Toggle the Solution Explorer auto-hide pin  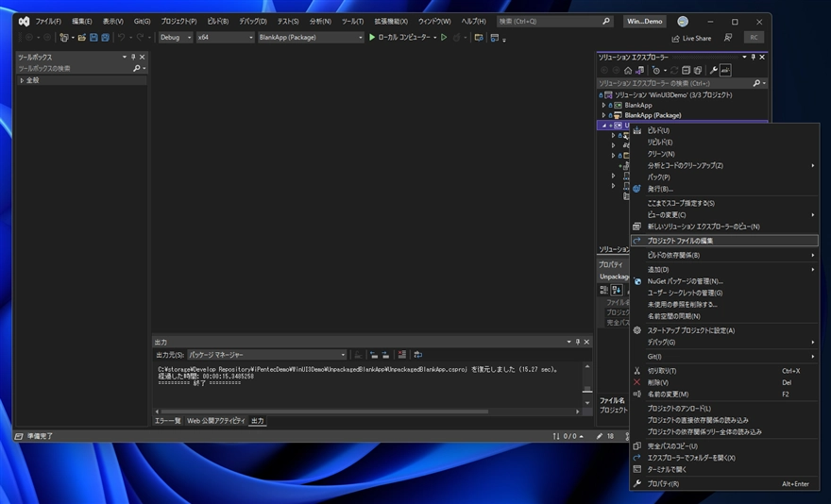click(x=754, y=57)
